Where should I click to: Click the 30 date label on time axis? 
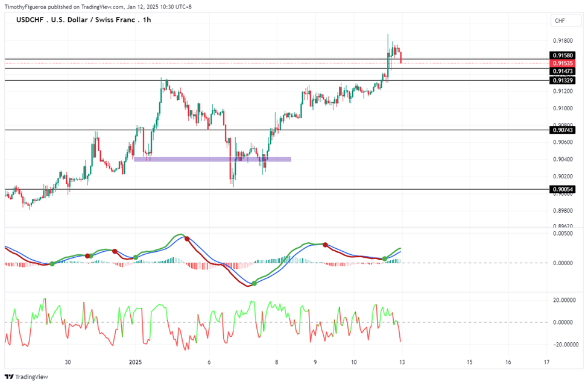pos(68,362)
